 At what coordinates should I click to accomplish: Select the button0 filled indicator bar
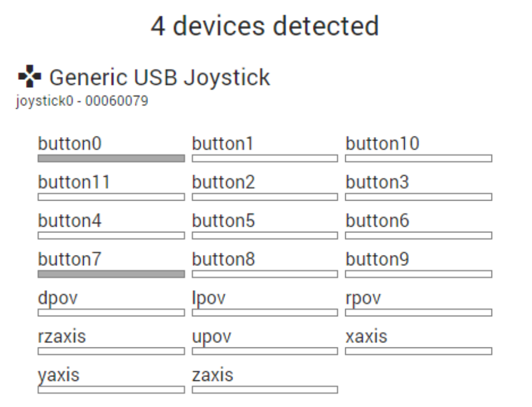pos(111,158)
